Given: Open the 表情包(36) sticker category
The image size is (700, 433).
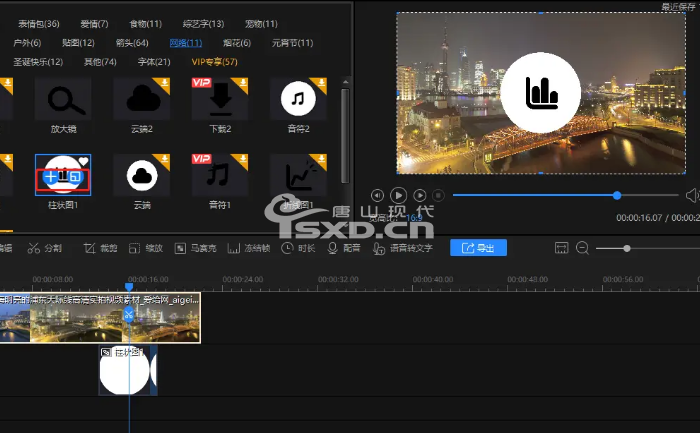Looking at the screenshot, I should tap(38, 24).
